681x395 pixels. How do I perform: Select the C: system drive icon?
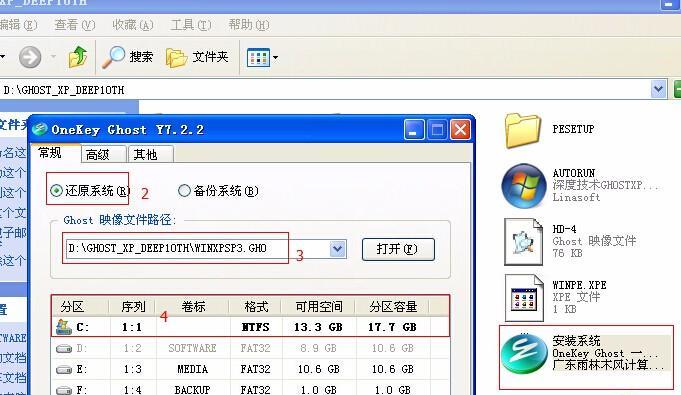pos(64,327)
